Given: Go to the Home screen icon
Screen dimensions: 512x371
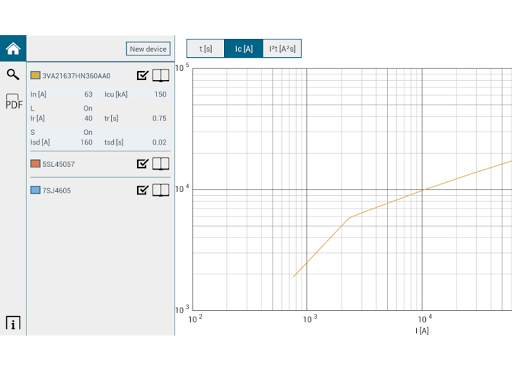Looking at the screenshot, I should coord(13,49).
